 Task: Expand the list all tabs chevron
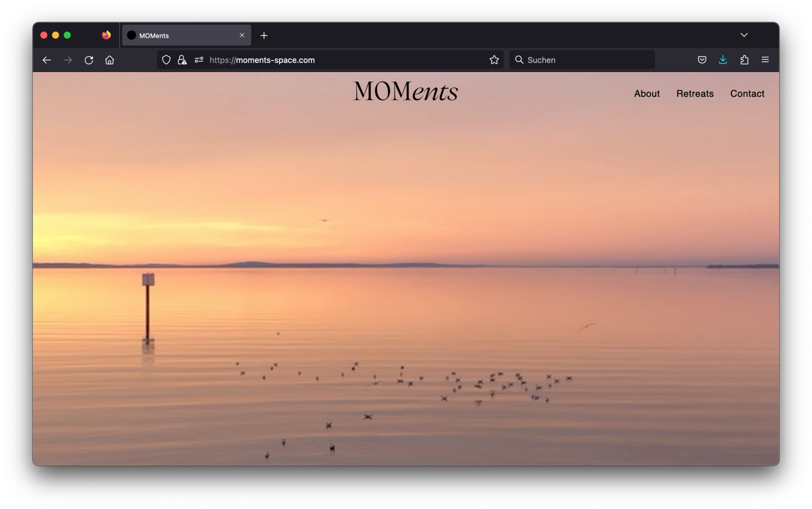(744, 35)
